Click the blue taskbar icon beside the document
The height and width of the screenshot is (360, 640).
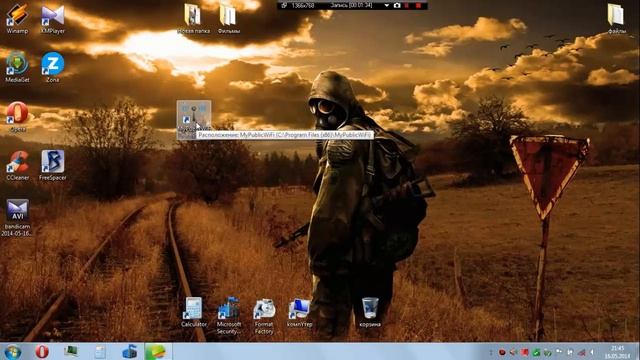click(129, 351)
